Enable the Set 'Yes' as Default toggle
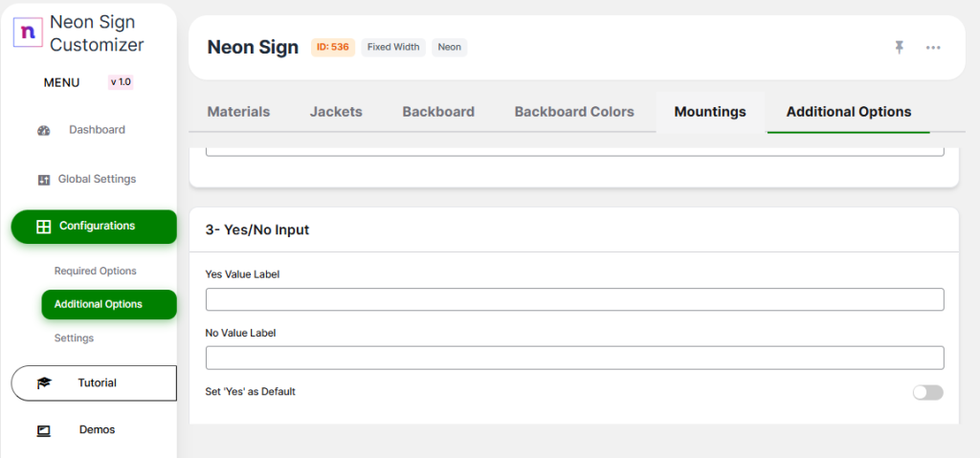This screenshot has width=980, height=458. (927, 392)
